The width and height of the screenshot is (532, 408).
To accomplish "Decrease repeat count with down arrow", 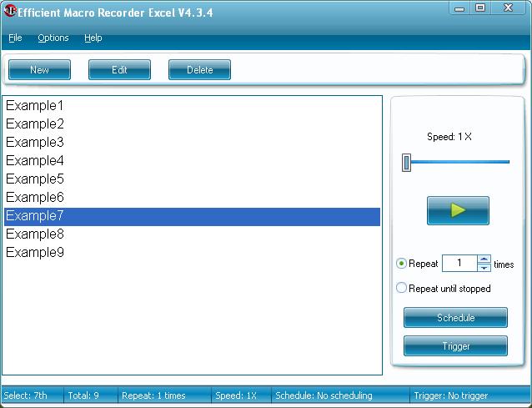I will pos(484,268).
